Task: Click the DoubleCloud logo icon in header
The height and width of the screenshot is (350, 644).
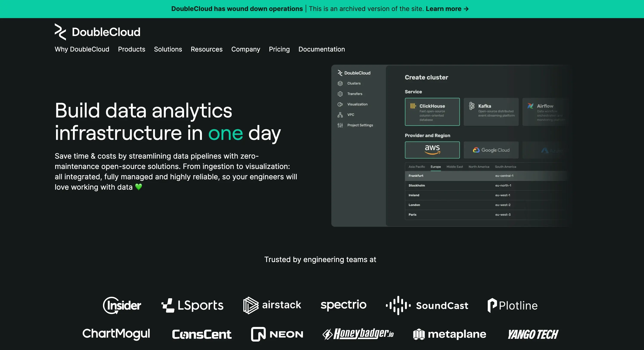Action: [60, 32]
